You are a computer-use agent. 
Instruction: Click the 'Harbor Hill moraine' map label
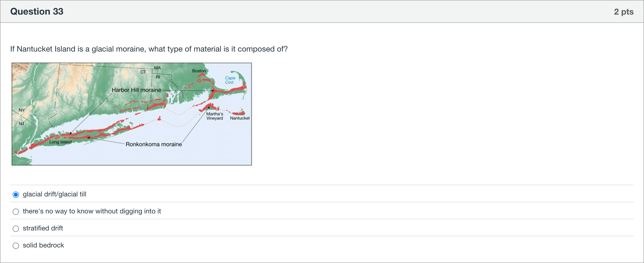136,90
